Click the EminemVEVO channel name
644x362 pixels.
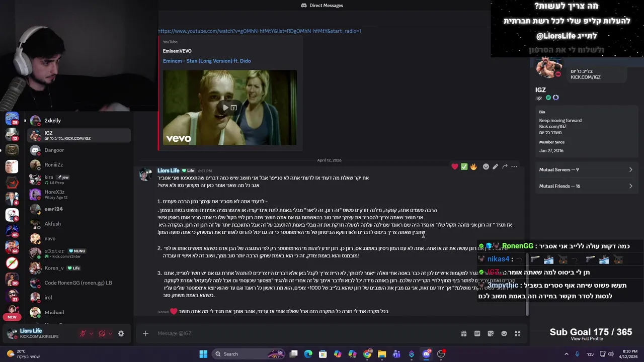[x=177, y=51]
